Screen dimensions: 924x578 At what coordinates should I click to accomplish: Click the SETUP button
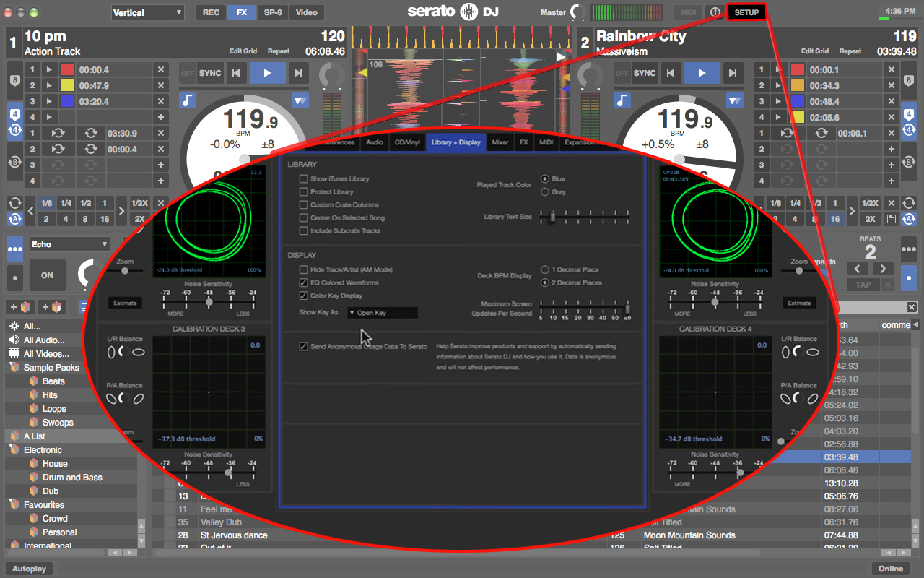(746, 12)
